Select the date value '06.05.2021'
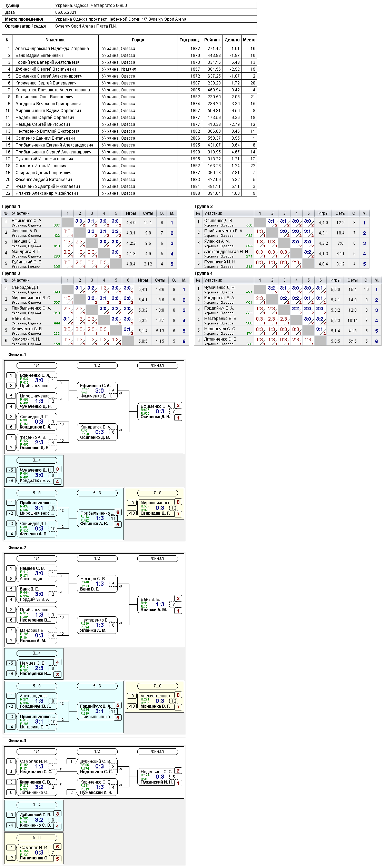 click(x=66, y=12)
